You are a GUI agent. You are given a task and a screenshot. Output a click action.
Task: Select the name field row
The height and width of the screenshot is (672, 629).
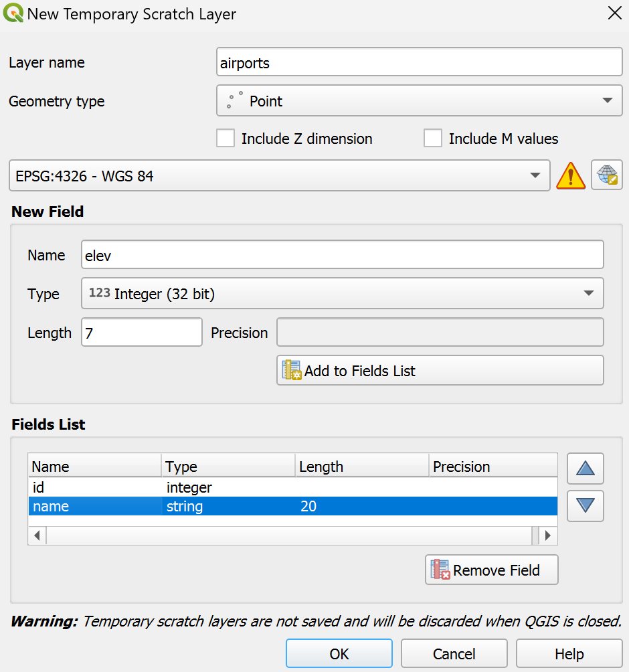pos(94,507)
